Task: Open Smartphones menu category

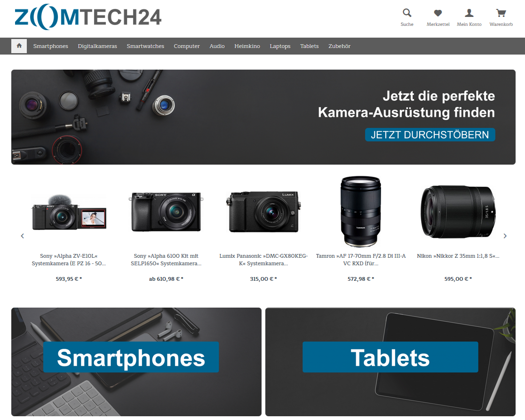Action: pos(50,46)
